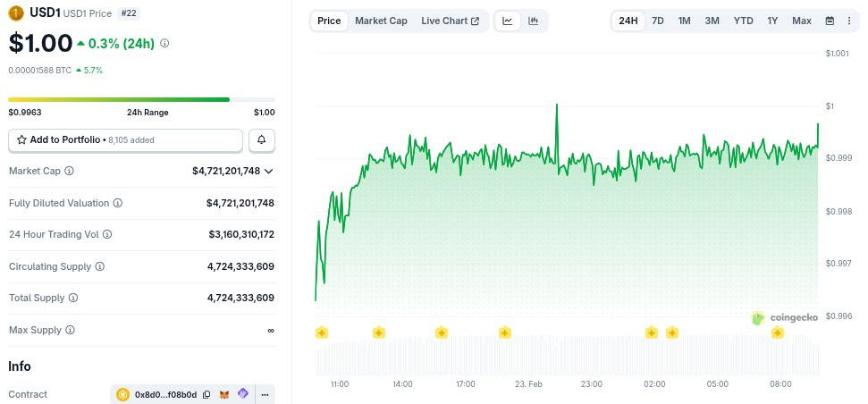Open the Live Chart link
The height and width of the screenshot is (404, 868).
coord(450,21)
